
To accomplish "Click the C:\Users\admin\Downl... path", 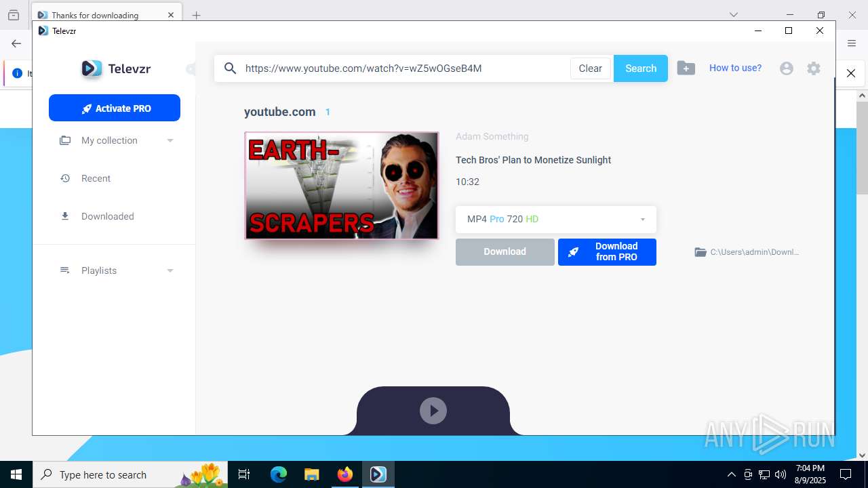I will click(755, 252).
